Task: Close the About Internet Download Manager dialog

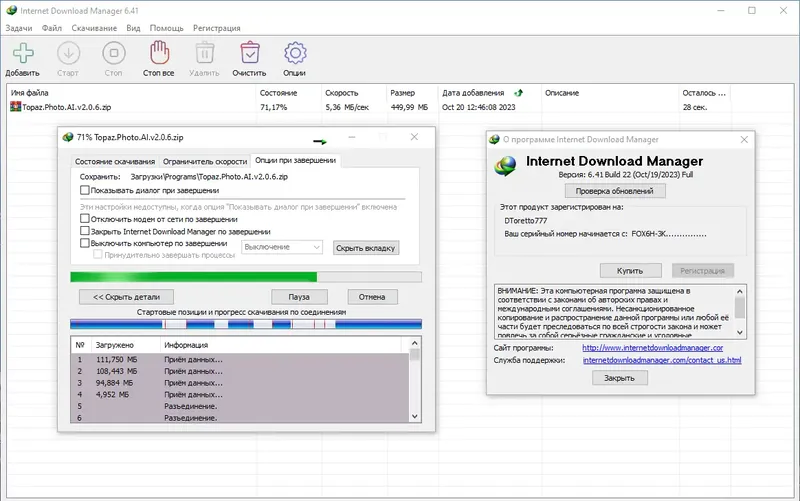Action: pos(744,139)
